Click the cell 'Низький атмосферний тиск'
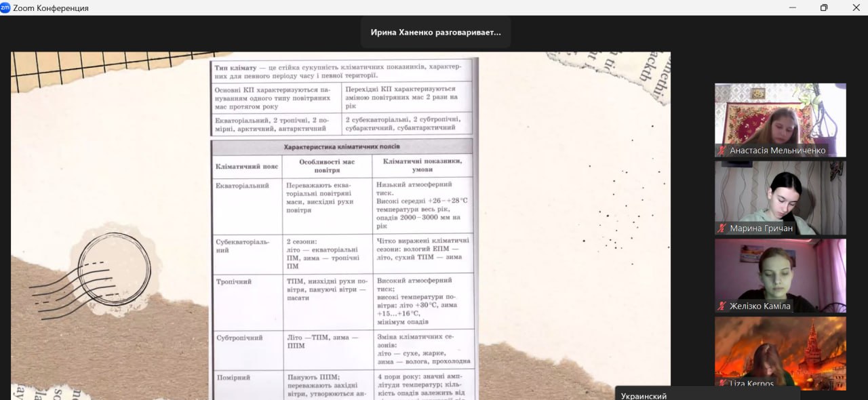The image size is (868, 400). [x=422, y=205]
